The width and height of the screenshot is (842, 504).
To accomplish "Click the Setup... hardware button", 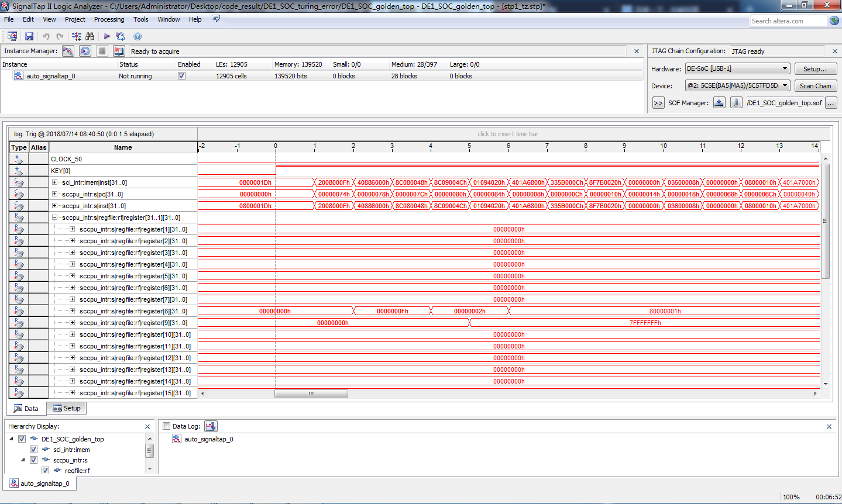I will coord(815,69).
